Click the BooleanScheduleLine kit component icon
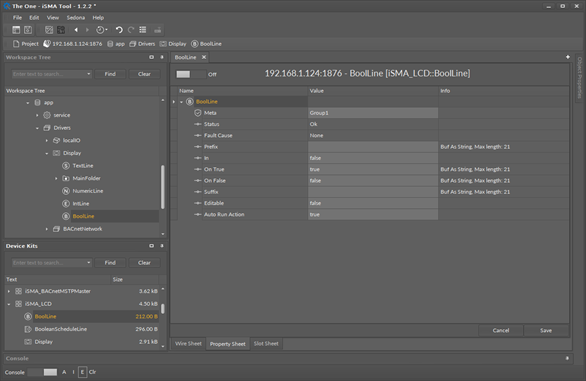Image resolution: width=586 pixels, height=381 pixels. (x=28, y=329)
